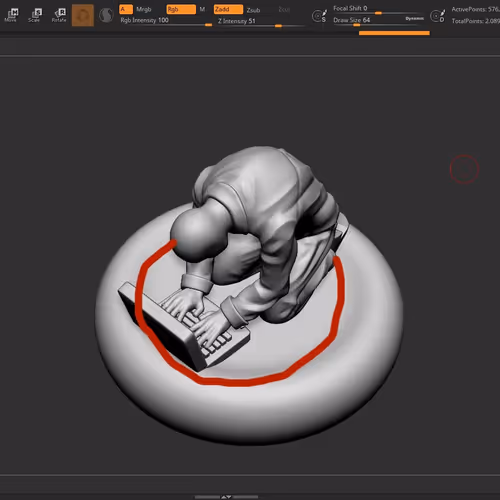Select the Move transform tool
This screenshot has height=500, width=500.
12,15
